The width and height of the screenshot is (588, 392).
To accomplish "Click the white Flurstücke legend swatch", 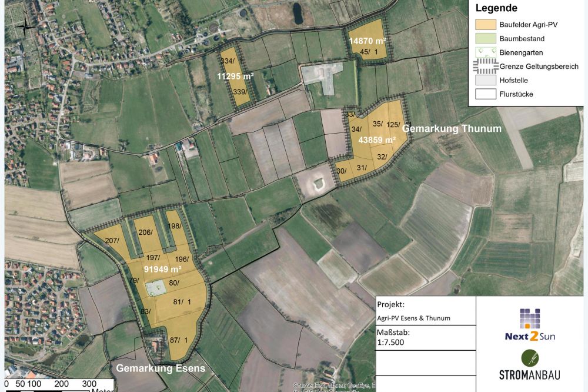I will pos(486,94).
